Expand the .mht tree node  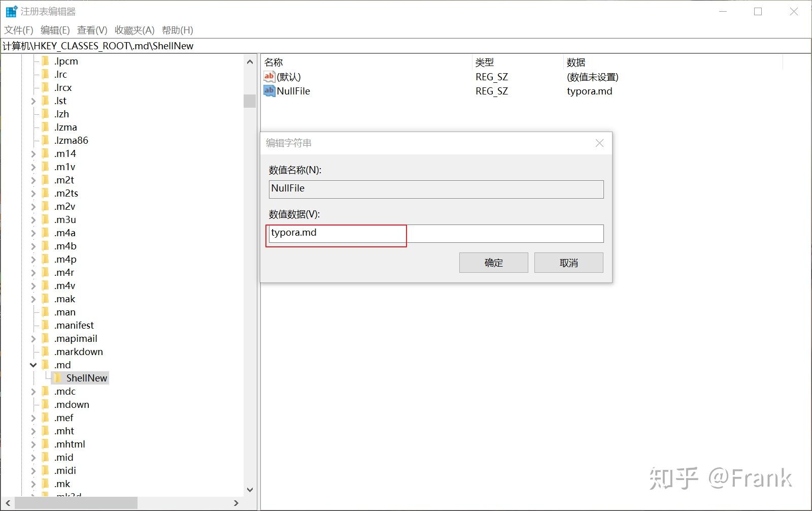(32, 431)
